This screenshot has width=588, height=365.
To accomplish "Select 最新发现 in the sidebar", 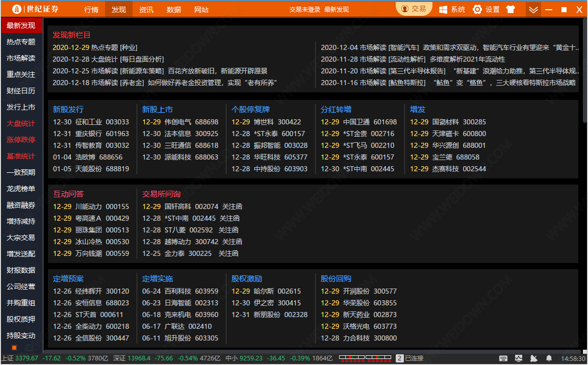I will point(21,25).
